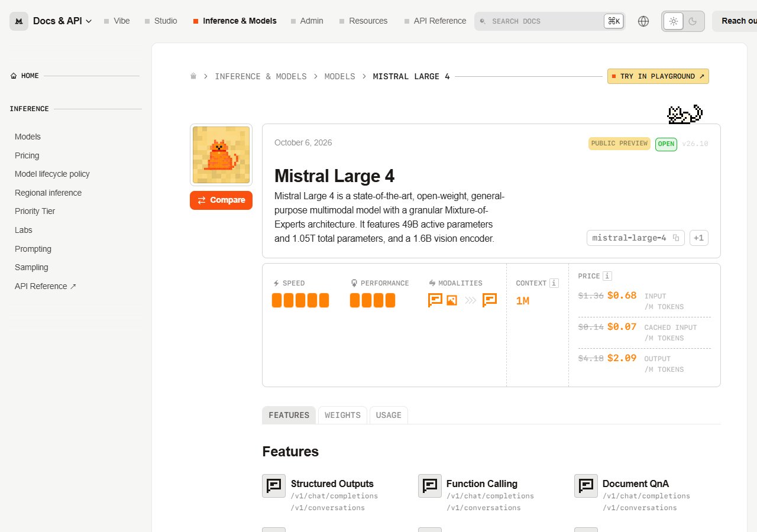Click the Function Calling feature icon
Viewport: 757px width, 532px height.
(430, 485)
